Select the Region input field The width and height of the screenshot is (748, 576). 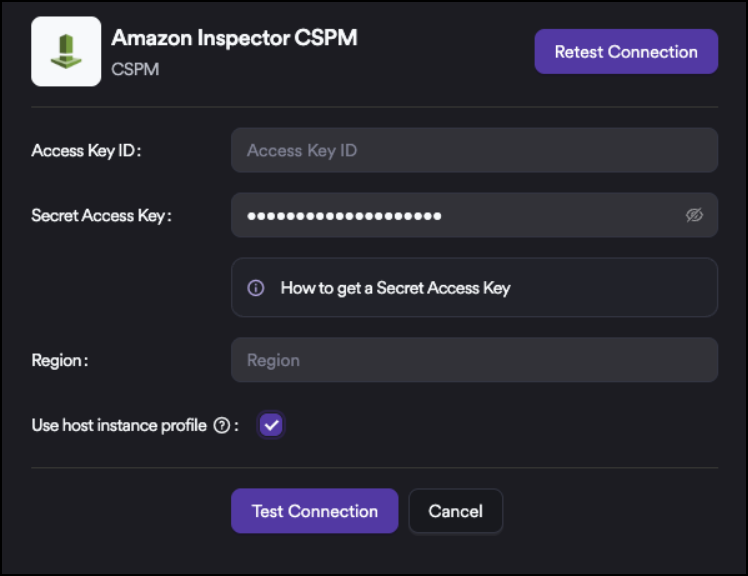pyautogui.click(x=474, y=360)
